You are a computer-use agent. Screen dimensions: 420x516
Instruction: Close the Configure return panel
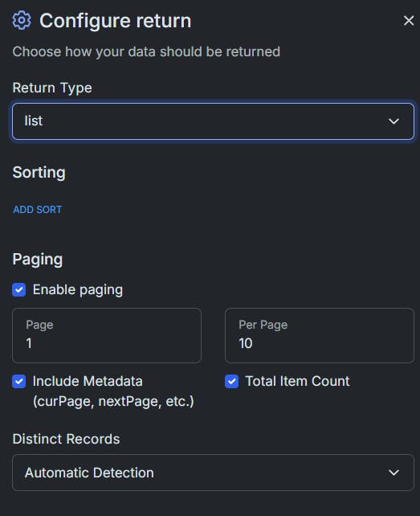pos(409,20)
